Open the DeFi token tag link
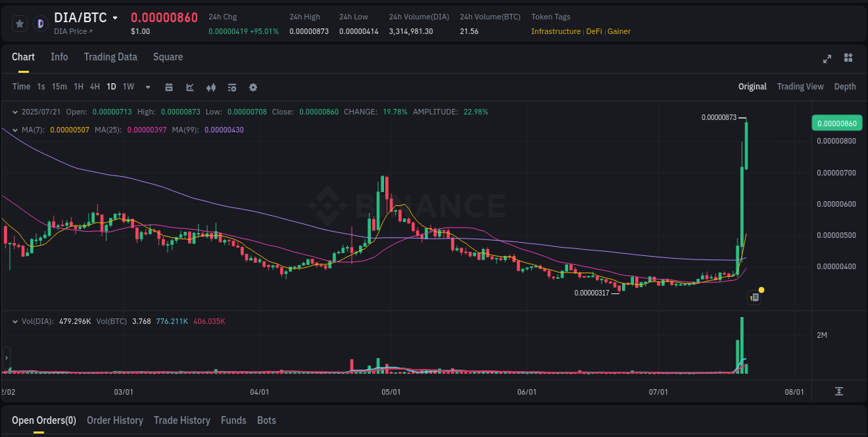The width and height of the screenshot is (868, 437). pyautogui.click(x=594, y=31)
